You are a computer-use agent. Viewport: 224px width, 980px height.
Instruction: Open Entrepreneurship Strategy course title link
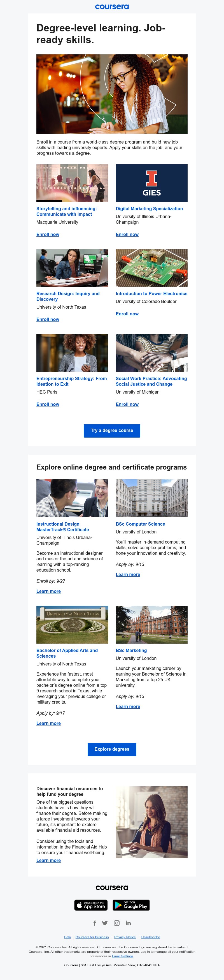[x=71, y=381]
